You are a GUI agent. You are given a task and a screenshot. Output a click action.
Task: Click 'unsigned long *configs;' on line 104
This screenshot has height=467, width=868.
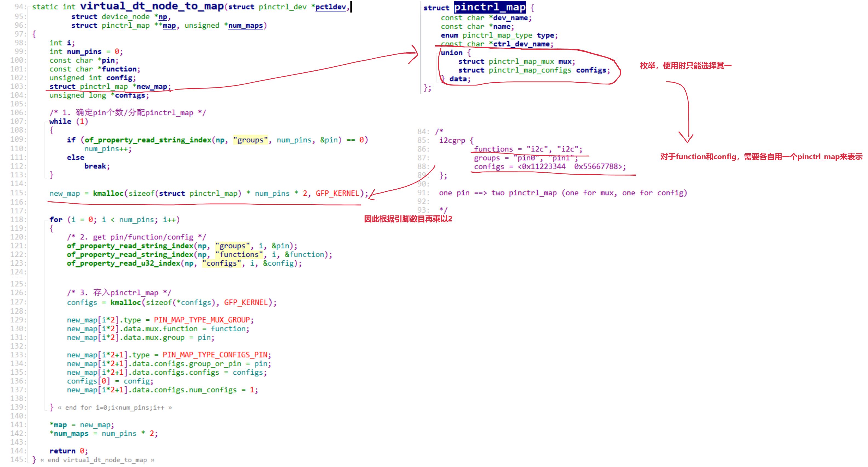click(x=99, y=95)
